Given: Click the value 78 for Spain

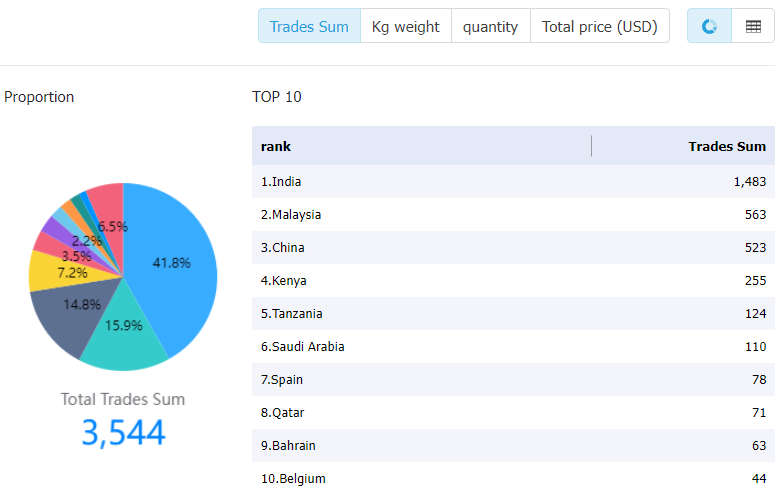Looking at the screenshot, I should [759, 380].
